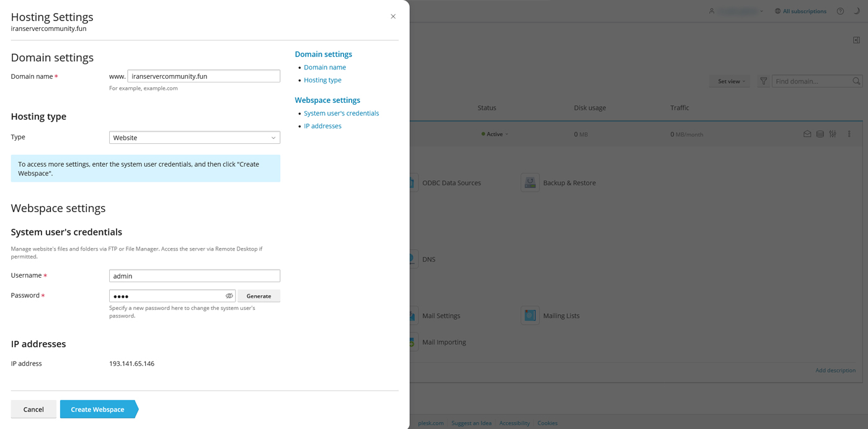The height and width of the screenshot is (429, 868).
Task: Click the Generate password button
Action: click(259, 296)
